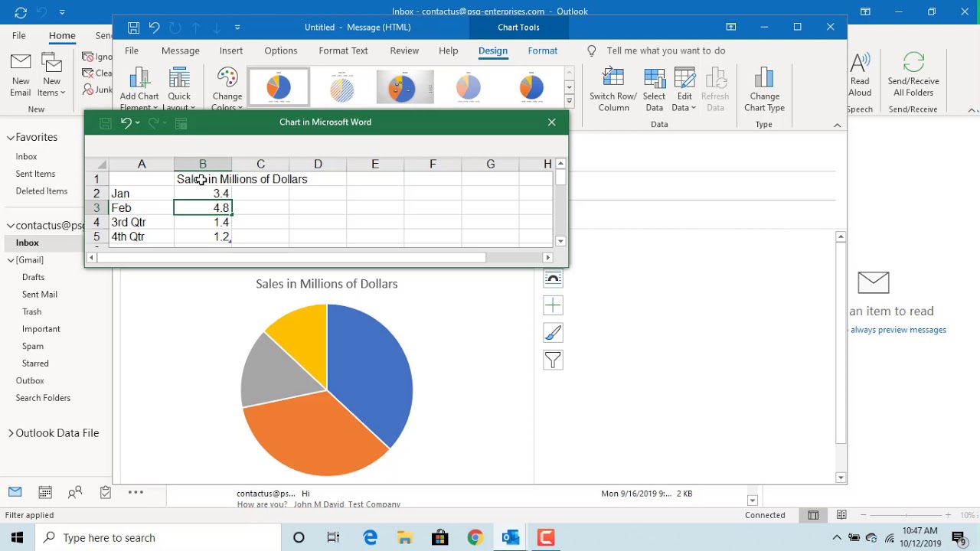980x551 pixels.
Task: Select the cell containing Jan
Action: tap(142, 194)
